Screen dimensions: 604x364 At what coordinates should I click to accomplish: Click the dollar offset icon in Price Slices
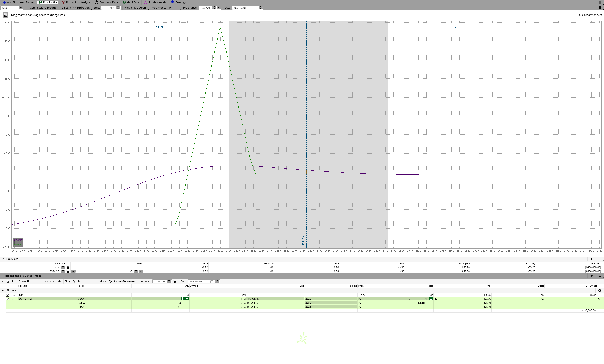[73, 272]
